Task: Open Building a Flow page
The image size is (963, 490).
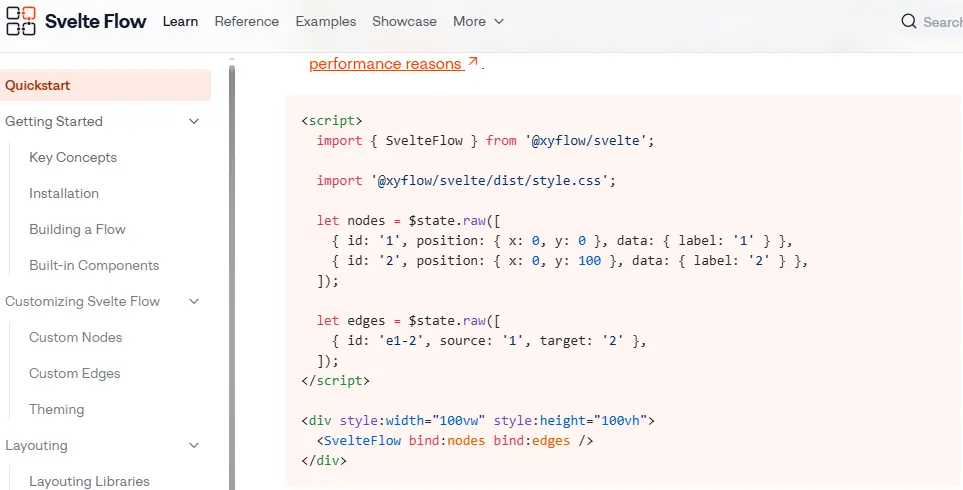Action: [x=77, y=230]
